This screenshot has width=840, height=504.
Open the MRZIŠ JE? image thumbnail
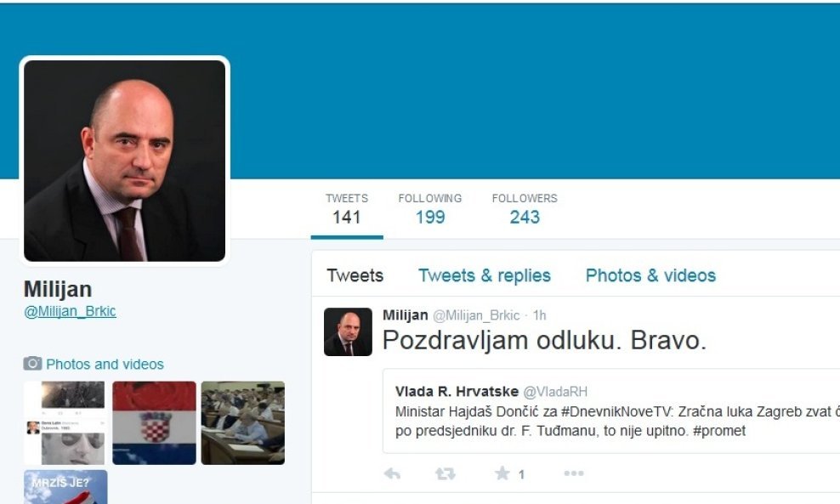(65, 487)
